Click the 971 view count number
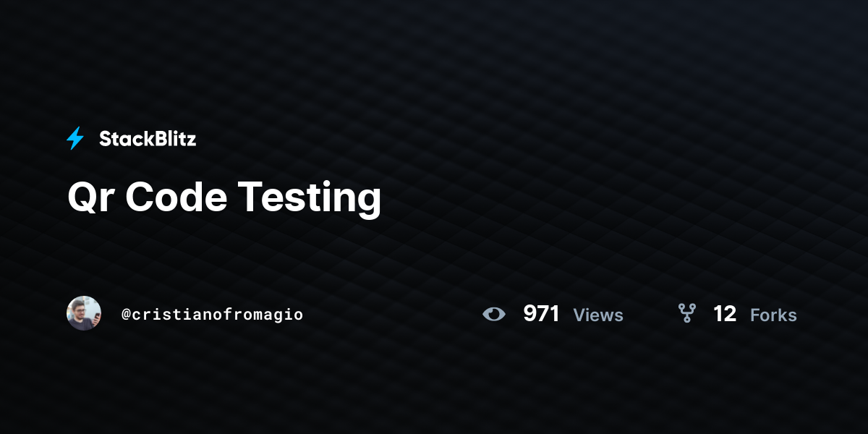Screen dimensions: 868x434 tap(541, 314)
